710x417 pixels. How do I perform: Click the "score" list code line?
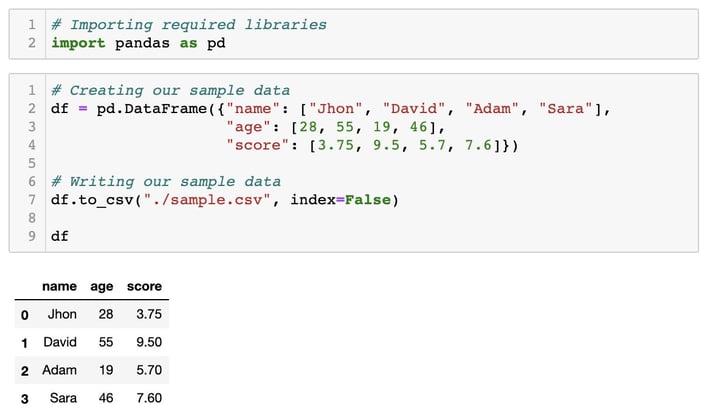[x=372, y=145]
